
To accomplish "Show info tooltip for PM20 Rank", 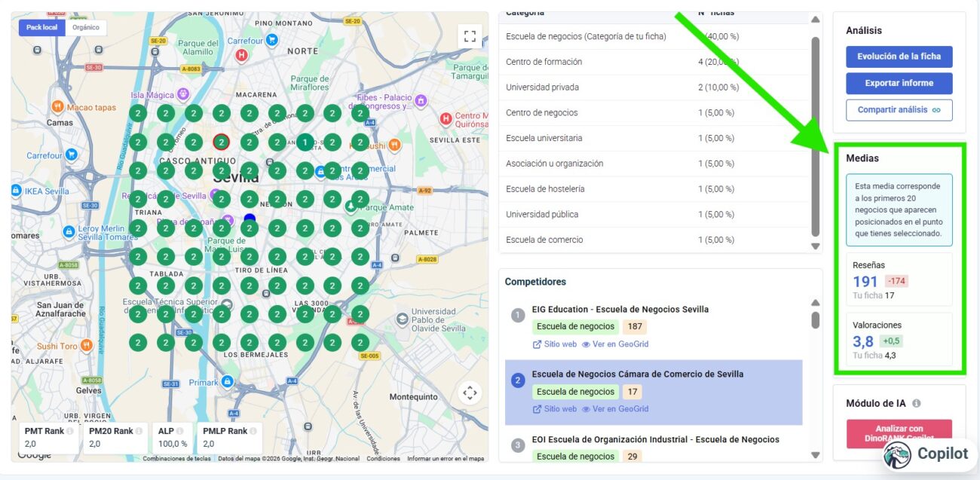I will pos(137,431).
